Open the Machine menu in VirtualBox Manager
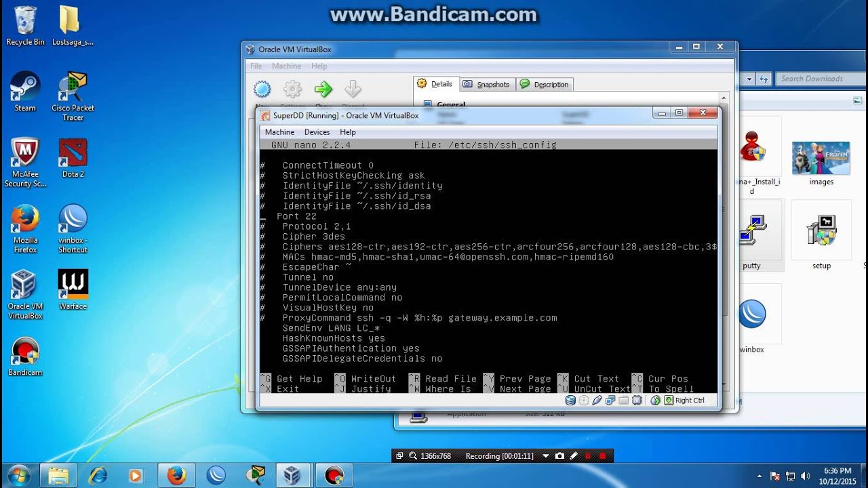 point(286,66)
